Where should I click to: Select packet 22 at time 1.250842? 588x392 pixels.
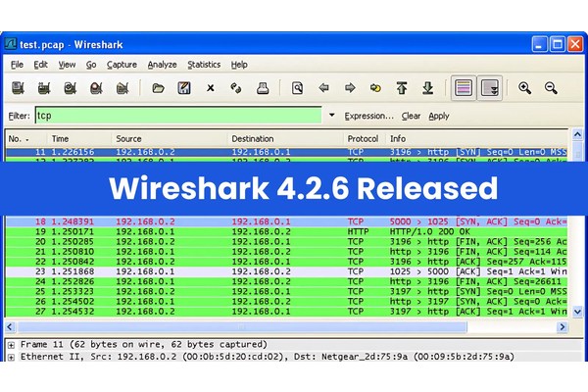coord(286,262)
